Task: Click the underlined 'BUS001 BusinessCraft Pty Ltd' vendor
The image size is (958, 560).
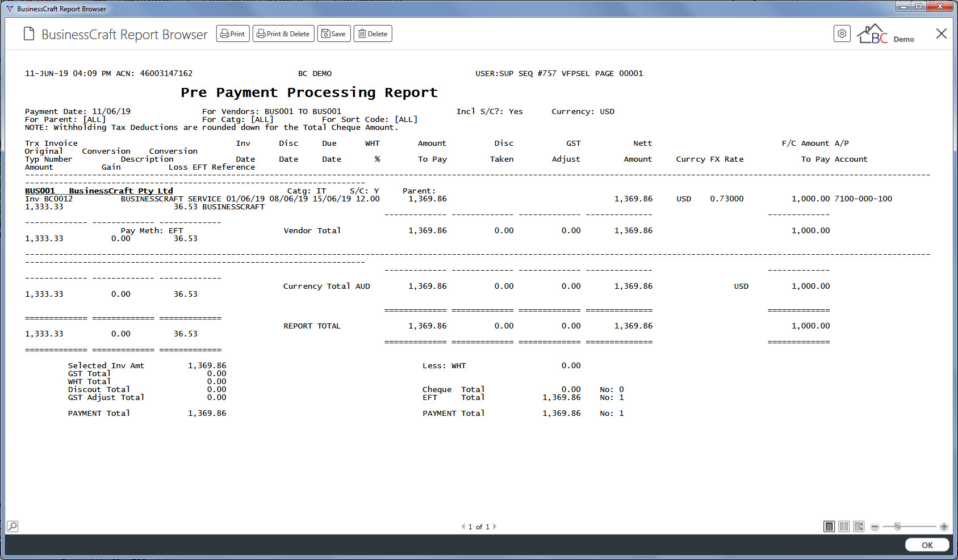Action: click(99, 191)
